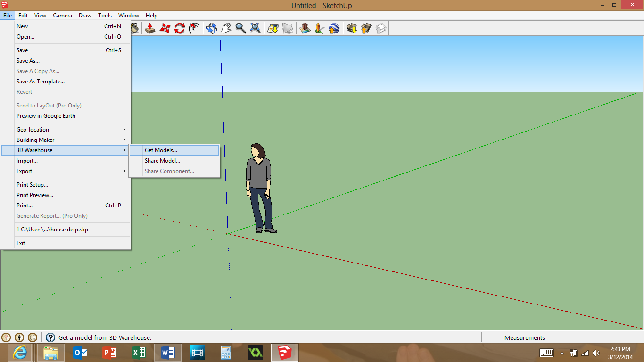This screenshot has width=644, height=362.
Task: Open the volume speaker tray icon
Action: click(596, 353)
